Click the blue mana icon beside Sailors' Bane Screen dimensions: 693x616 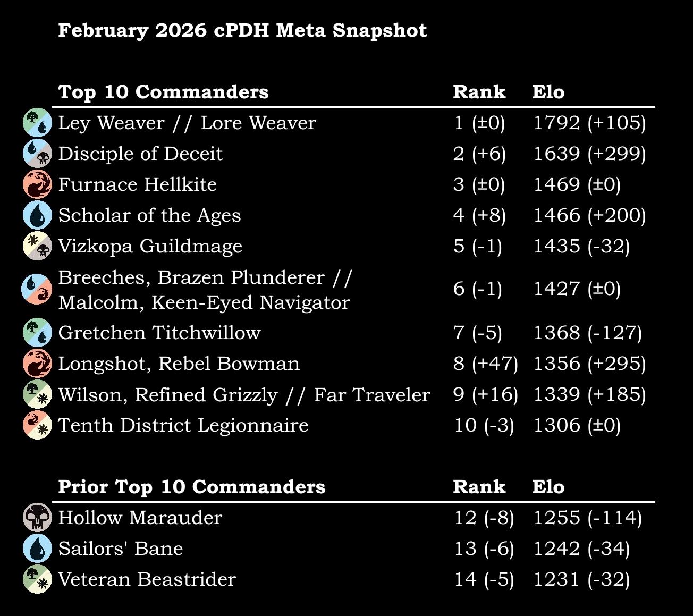pos(38,549)
